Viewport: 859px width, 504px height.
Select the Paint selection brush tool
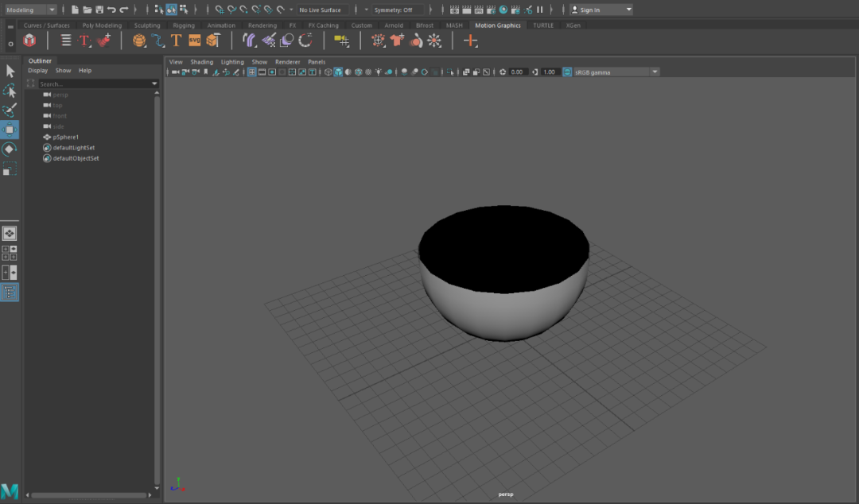[10, 110]
